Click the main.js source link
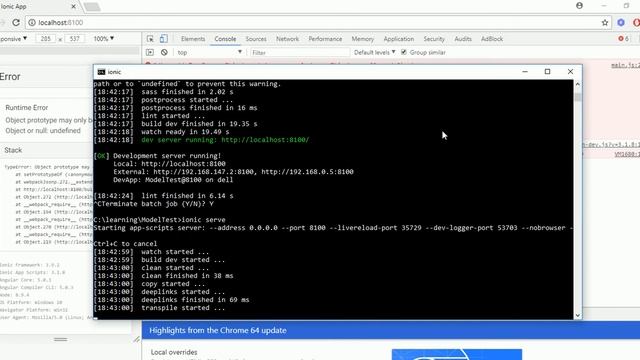 coord(626,65)
